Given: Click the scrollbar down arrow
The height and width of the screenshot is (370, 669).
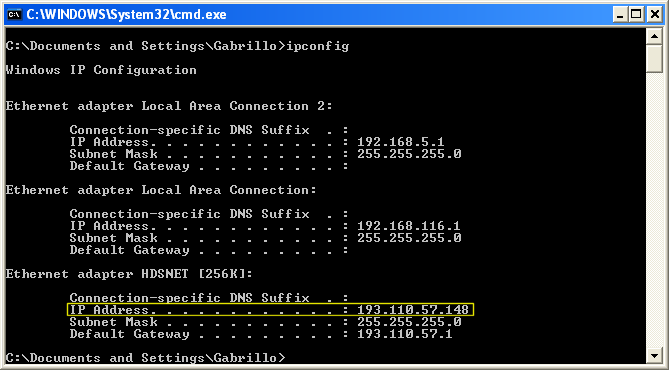Looking at the screenshot, I should 654,355.
